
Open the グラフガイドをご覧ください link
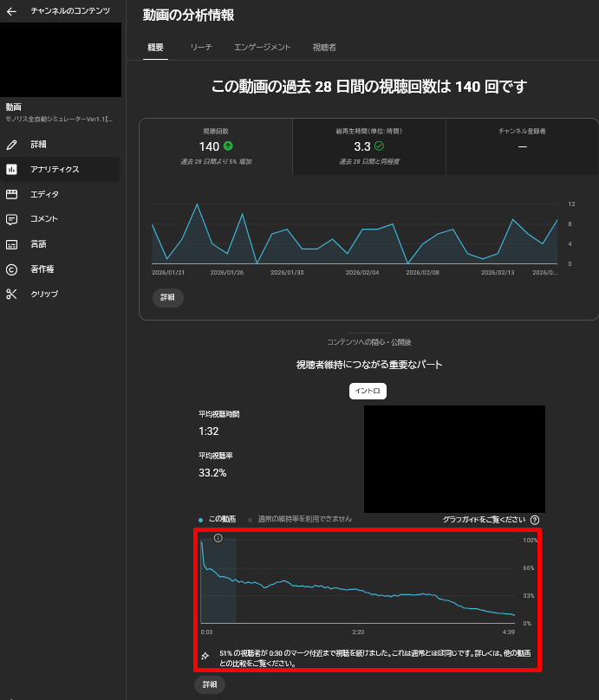coord(484,520)
